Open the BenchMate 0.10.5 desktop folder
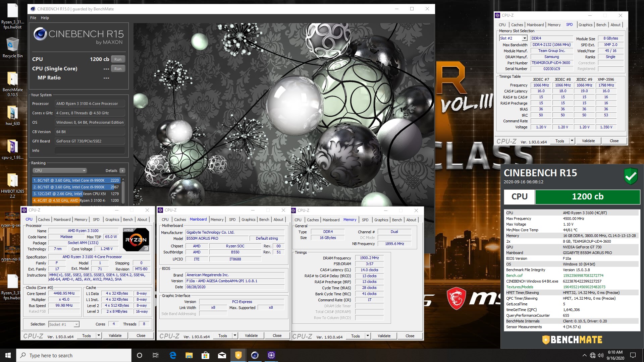Viewport: 644px width, 362px height. point(13,84)
